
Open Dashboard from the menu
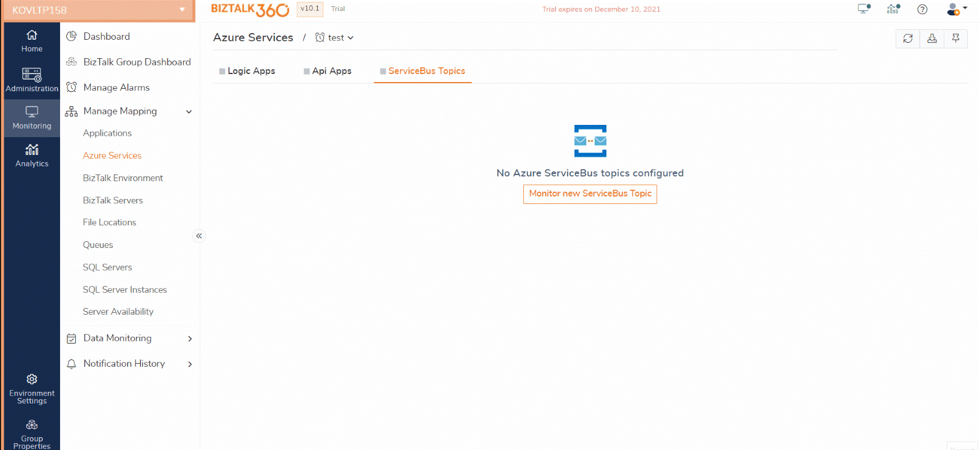pyautogui.click(x=107, y=36)
